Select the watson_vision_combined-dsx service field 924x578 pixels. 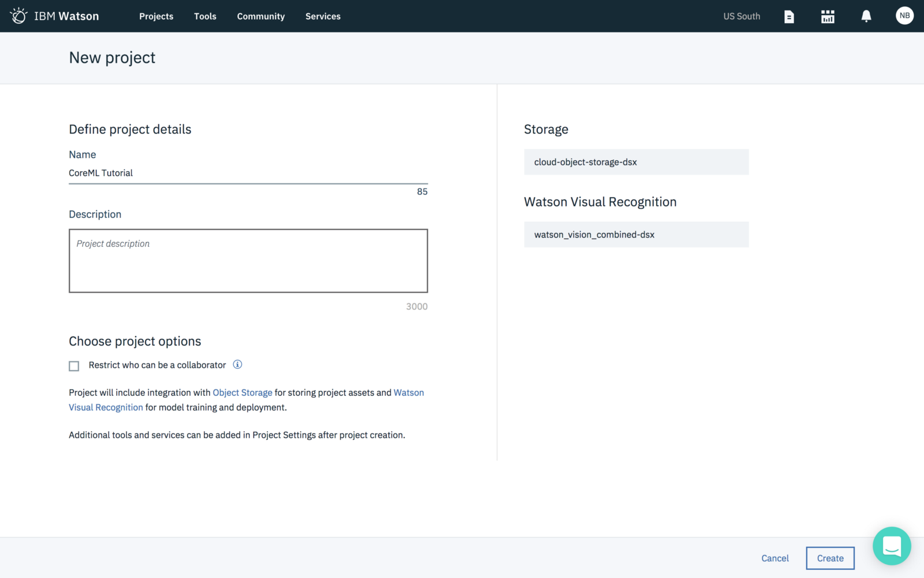tap(636, 235)
